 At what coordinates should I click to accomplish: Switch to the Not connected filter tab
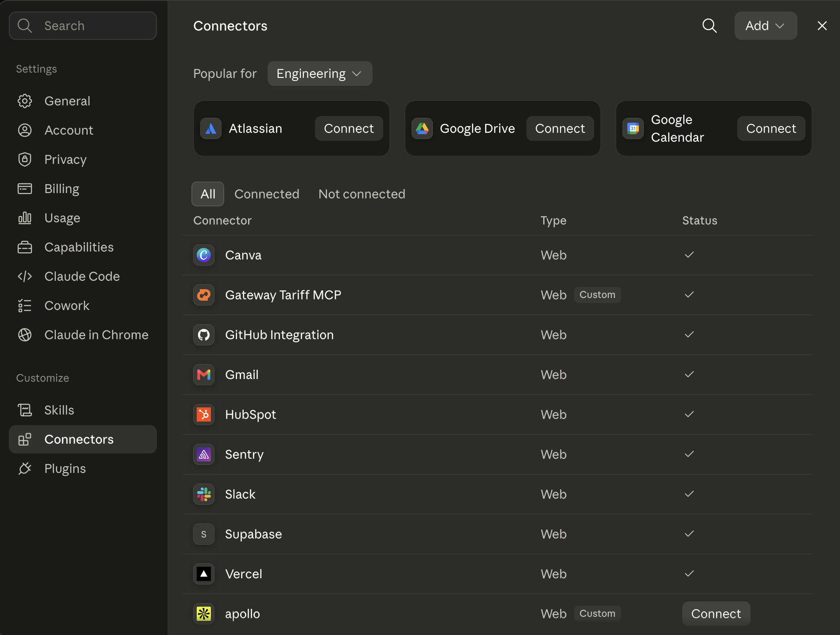[362, 194]
